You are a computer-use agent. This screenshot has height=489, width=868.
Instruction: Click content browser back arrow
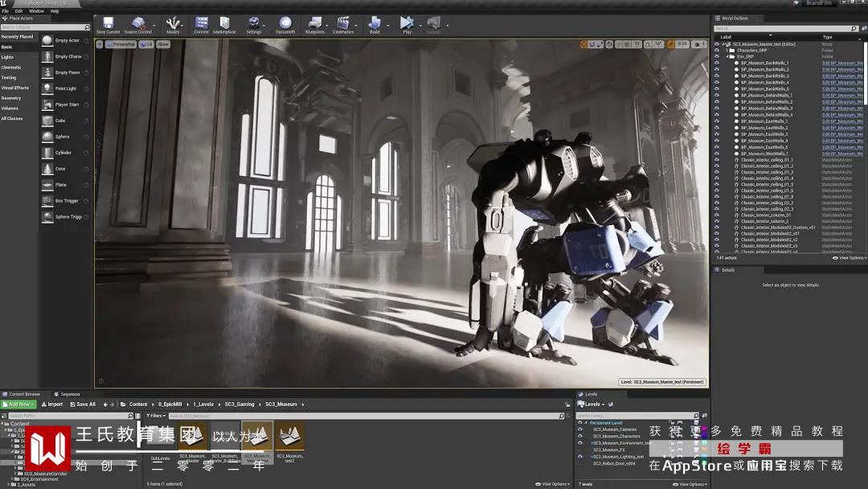coord(105,405)
